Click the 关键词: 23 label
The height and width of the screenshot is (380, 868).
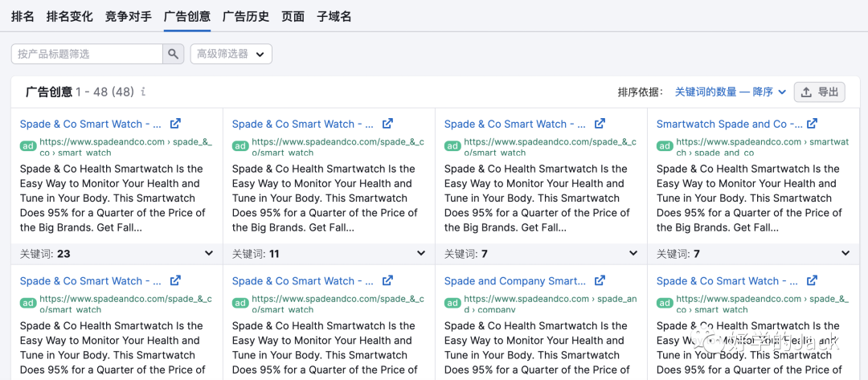click(45, 254)
